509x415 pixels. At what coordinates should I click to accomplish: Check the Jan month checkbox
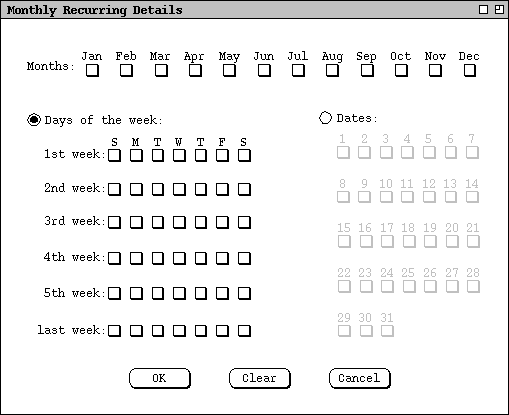pos(92,70)
